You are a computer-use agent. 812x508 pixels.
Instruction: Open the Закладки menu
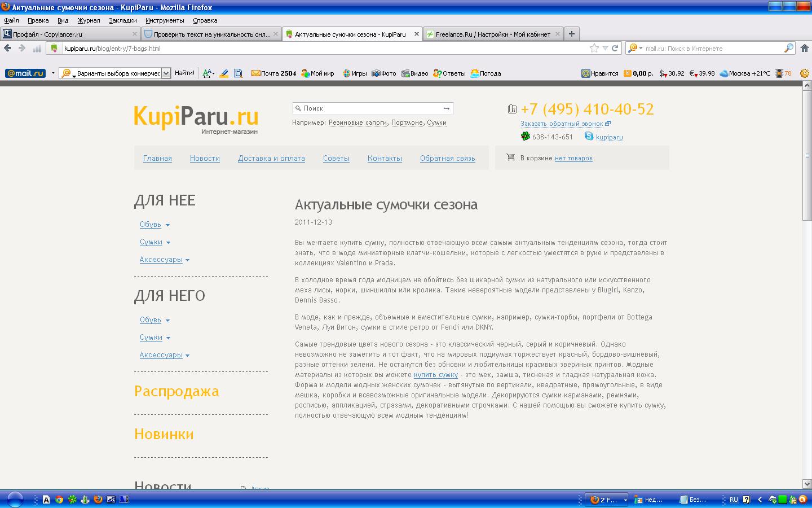coord(123,20)
